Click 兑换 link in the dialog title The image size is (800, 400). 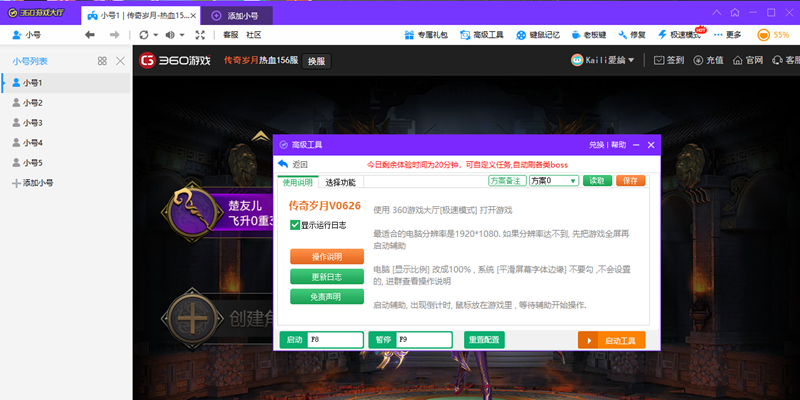596,145
